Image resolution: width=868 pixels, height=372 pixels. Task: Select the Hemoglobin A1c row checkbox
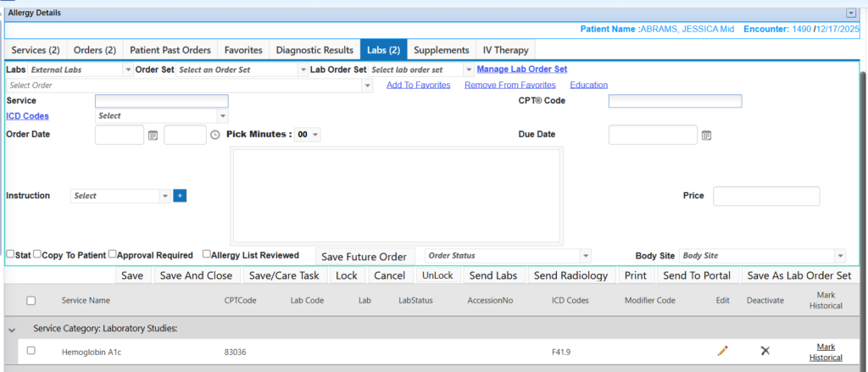(31, 351)
